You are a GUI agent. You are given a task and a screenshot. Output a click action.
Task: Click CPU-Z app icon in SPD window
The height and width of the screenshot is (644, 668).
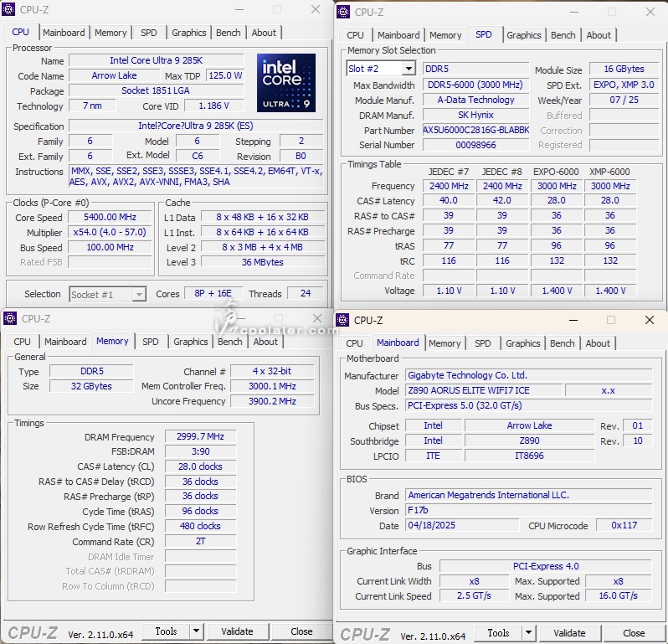pyautogui.click(x=343, y=12)
